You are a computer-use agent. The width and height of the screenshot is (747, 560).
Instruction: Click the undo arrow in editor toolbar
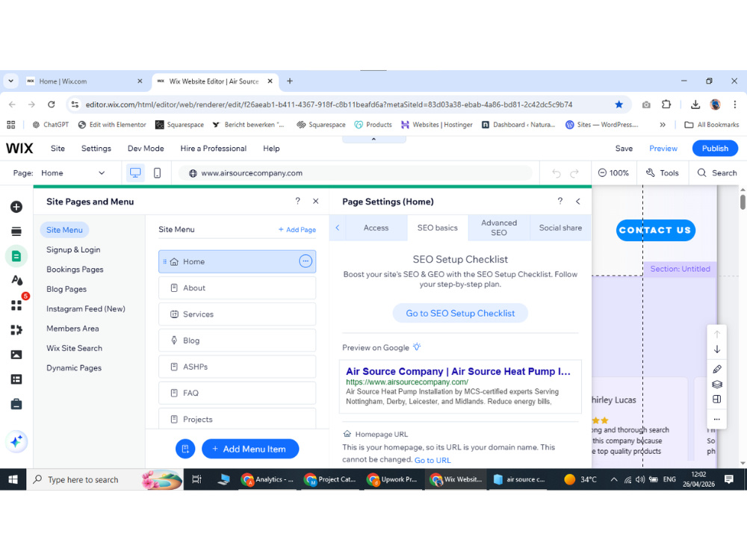click(x=556, y=173)
